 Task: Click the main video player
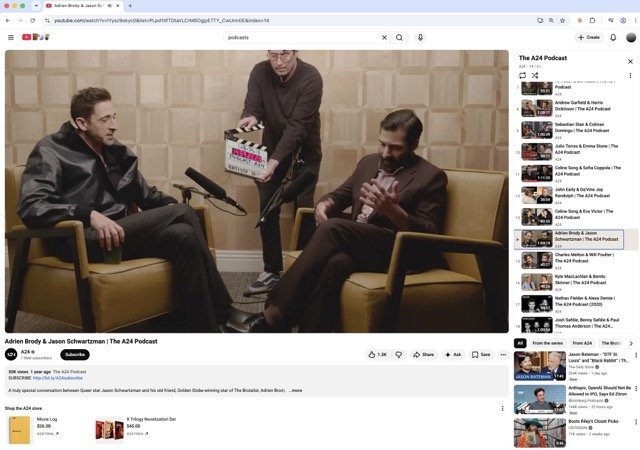[257, 192]
